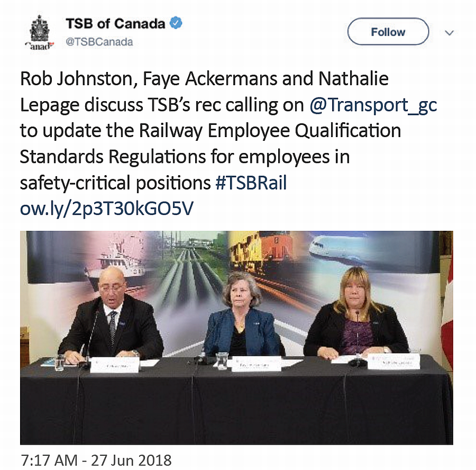Click the 7:17 AM - 27 Jun 2018 timestamp

pyautogui.click(x=96, y=459)
